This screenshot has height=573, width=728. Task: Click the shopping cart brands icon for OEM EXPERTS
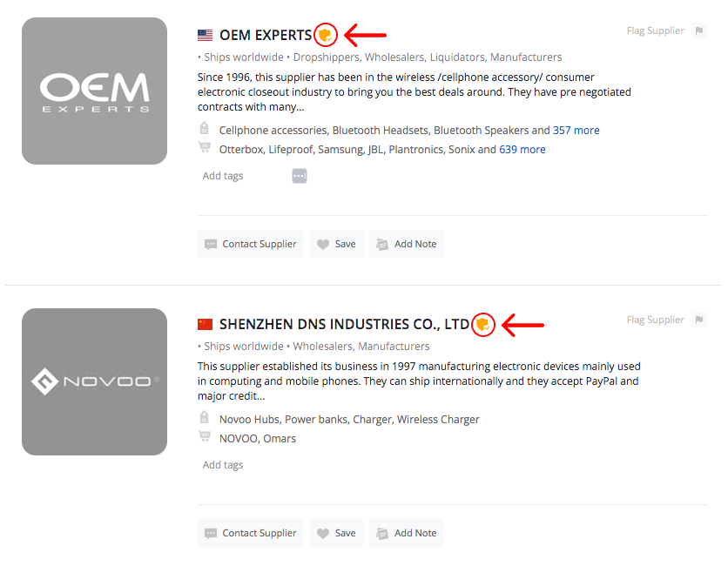click(205, 148)
